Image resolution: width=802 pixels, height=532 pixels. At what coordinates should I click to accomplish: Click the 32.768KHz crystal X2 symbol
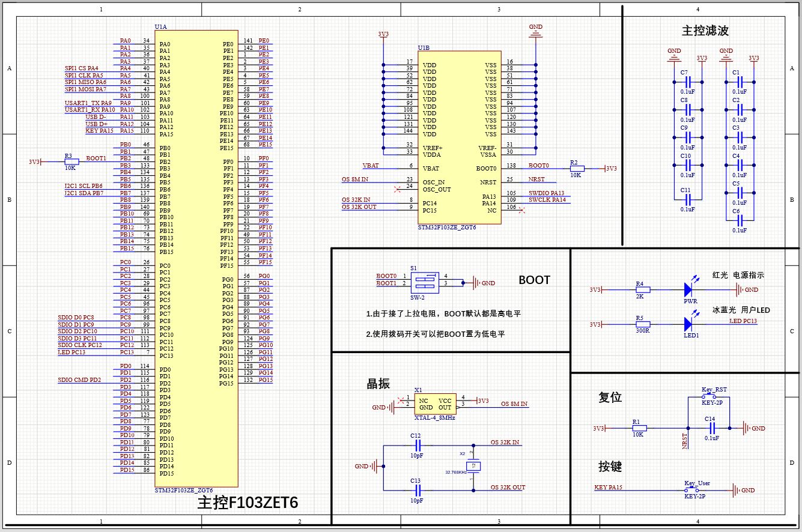tap(474, 465)
